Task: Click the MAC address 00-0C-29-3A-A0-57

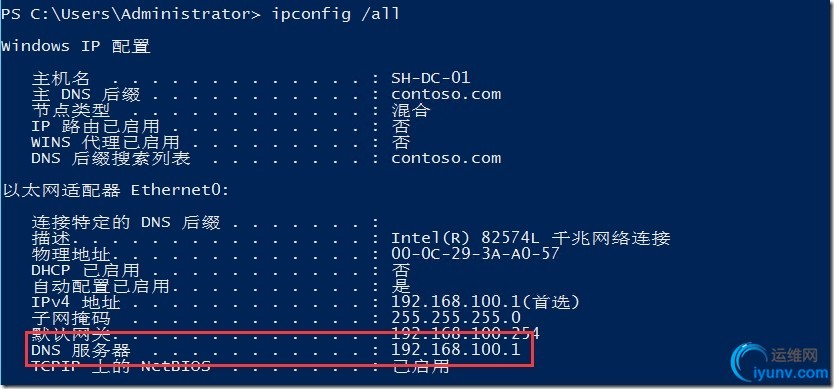Action: point(476,253)
